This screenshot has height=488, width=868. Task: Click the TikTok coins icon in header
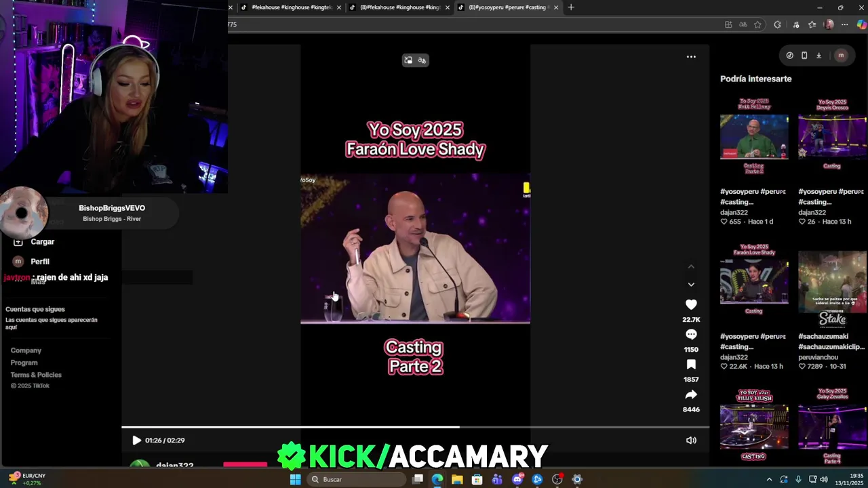coord(789,56)
